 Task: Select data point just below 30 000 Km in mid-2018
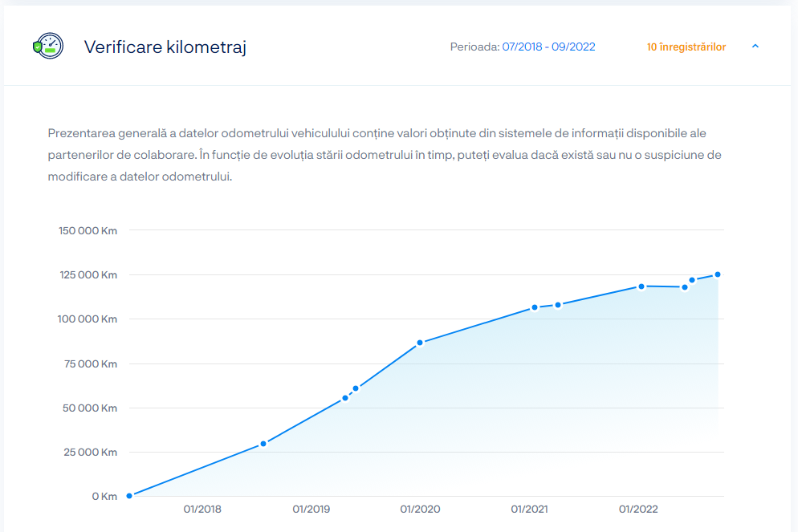click(x=263, y=444)
